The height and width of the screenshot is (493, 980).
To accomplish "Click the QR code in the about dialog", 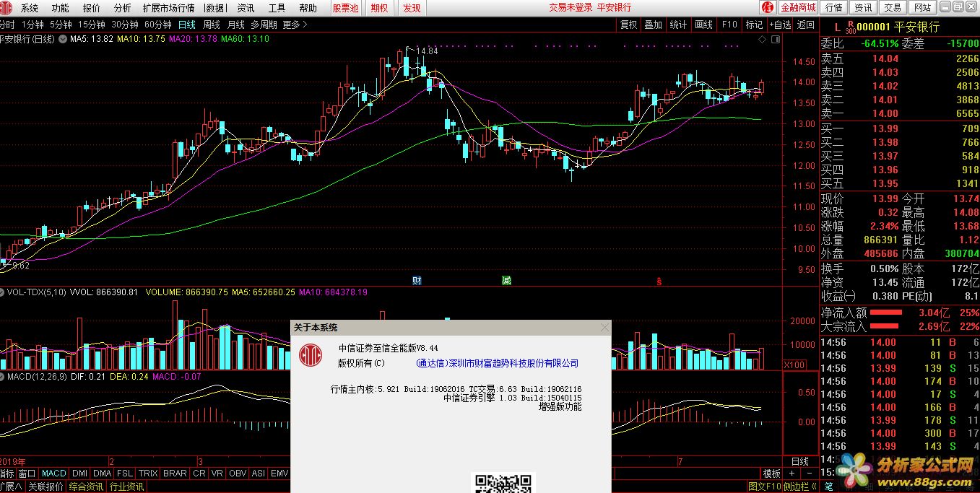I will click(503, 483).
